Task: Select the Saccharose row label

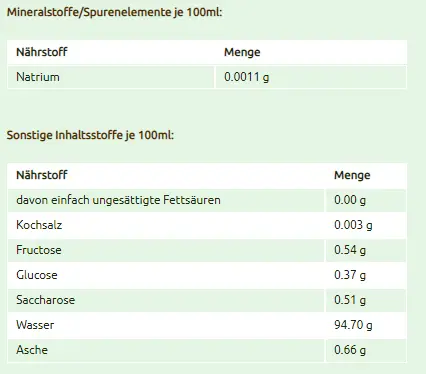Action: point(46,300)
